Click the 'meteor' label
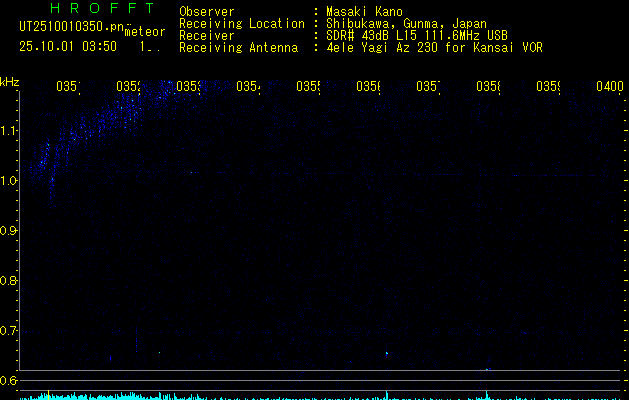 [x=145, y=32]
